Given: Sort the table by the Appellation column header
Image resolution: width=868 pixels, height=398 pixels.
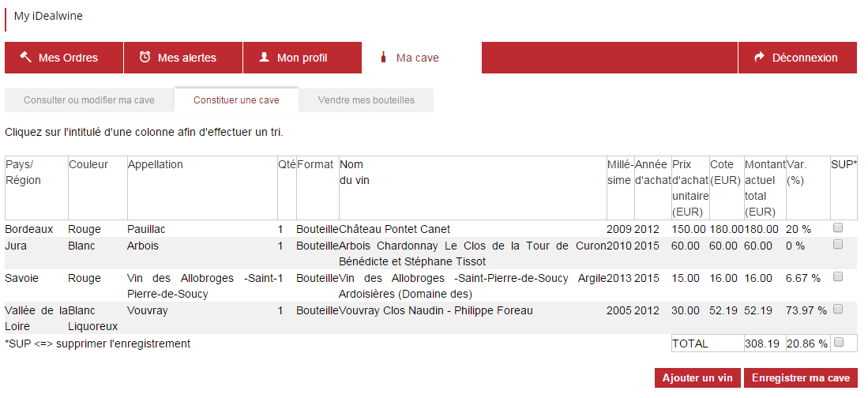Looking at the screenshot, I should tap(155, 164).
